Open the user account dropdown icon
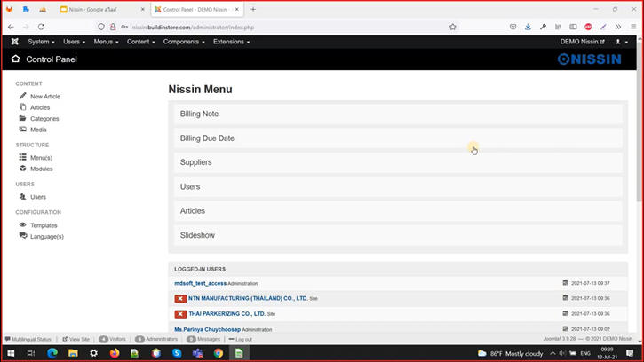644x362 pixels. point(622,42)
